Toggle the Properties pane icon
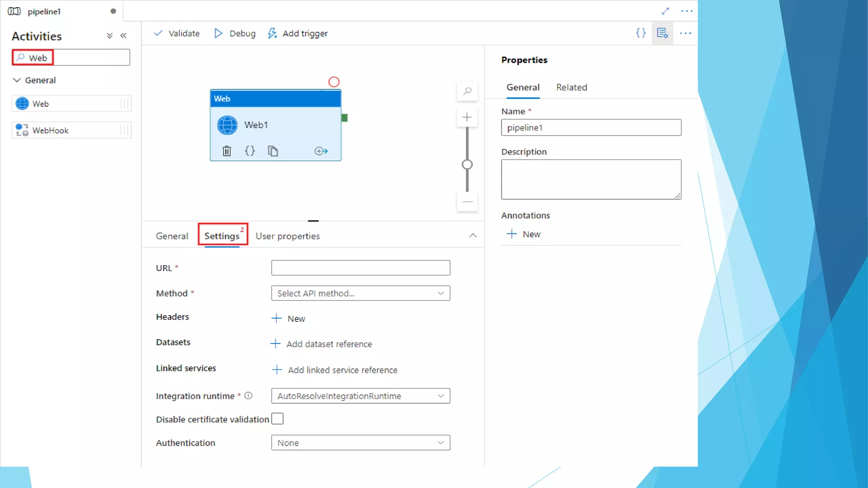Viewport: 868px width, 488px height. tap(662, 33)
